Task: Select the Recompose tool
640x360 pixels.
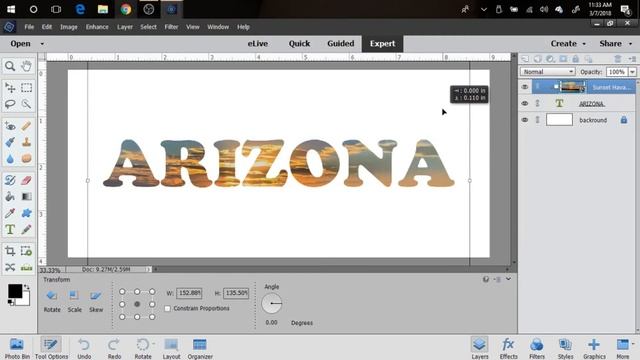Action: coord(27,251)
